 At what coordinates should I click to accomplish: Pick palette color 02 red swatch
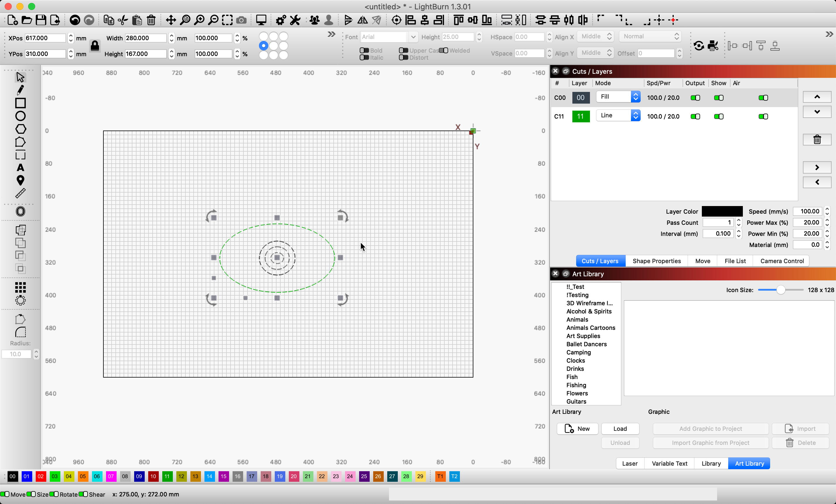pyautogui.click(x=40, y=476)
